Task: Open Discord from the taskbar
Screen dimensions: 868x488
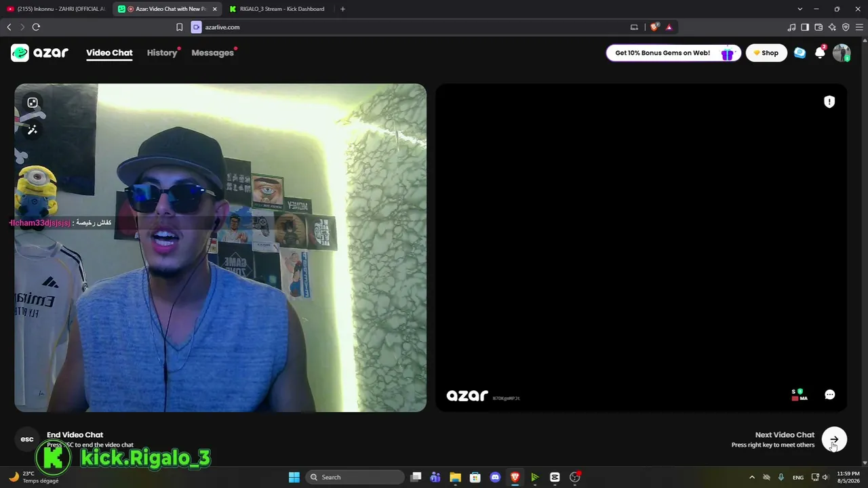Action: (x=495, y=477)
